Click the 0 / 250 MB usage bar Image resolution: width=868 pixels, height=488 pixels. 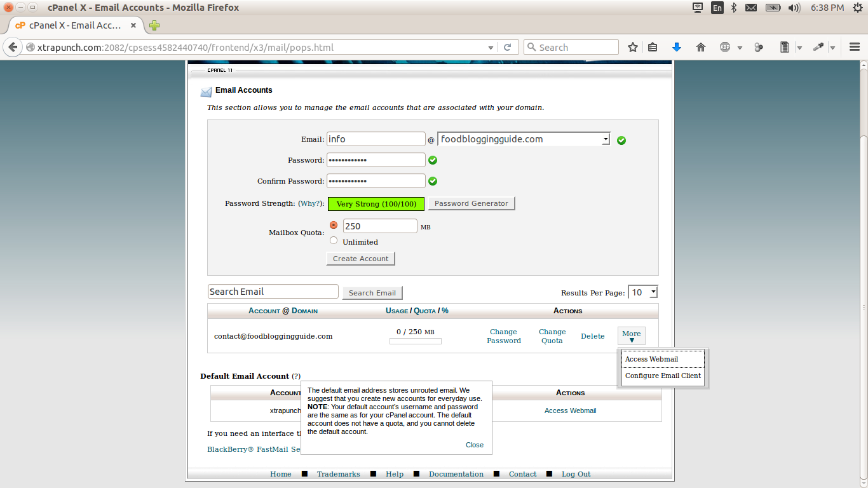click(416, 341)
